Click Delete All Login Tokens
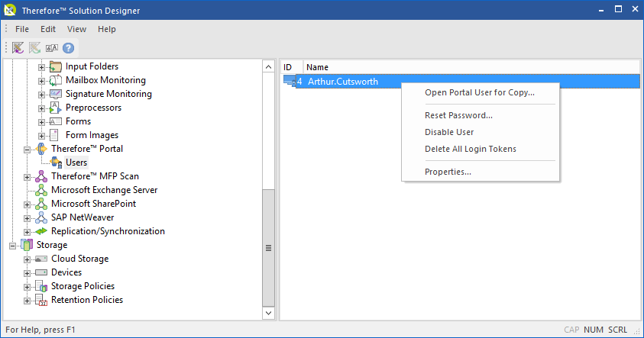The image size is (644, 338). pyautogui.click(x=470, y=149)
